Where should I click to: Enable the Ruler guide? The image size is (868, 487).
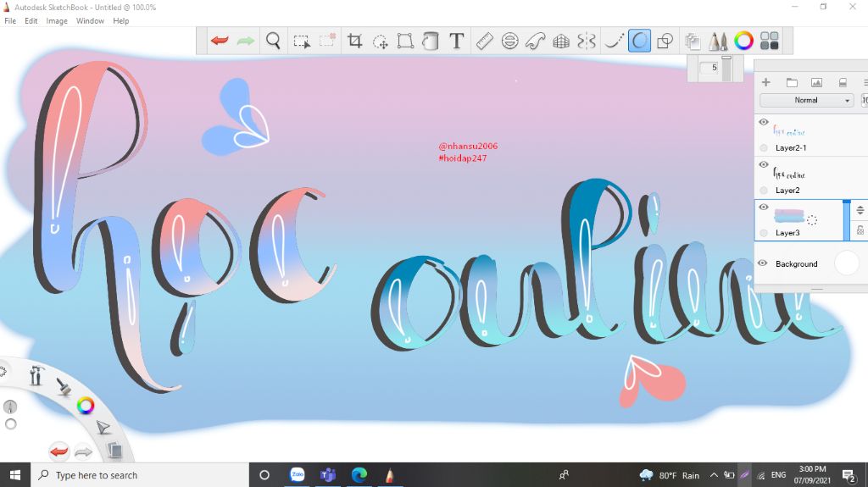(484, 41)
